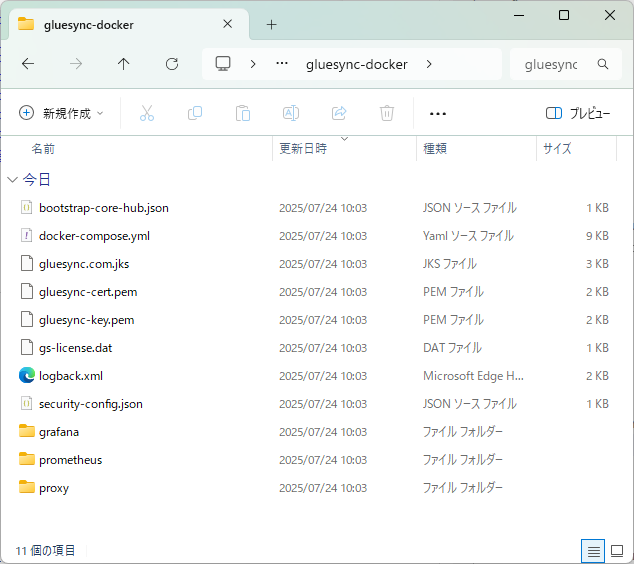Screen dimensions: 634x564
Task: Click the YAML icon of docker-compose.yml
Action: tap(27, 236)
